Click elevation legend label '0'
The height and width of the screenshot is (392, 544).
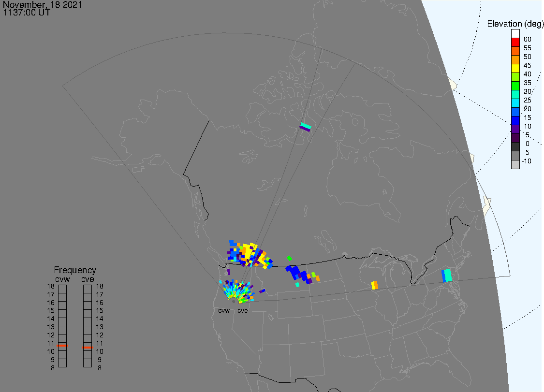(x=528, y=144)
